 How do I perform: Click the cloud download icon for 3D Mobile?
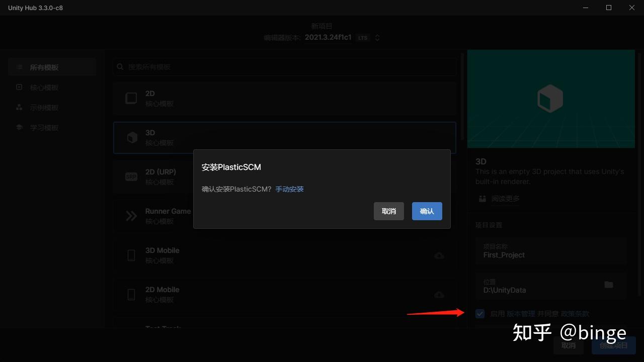click(x=439, y=255)
